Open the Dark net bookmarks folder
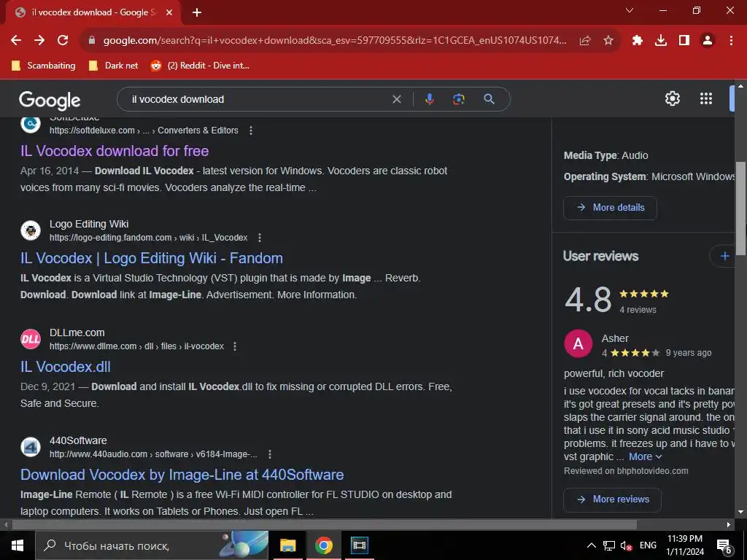747x560 pixels. 114,66
